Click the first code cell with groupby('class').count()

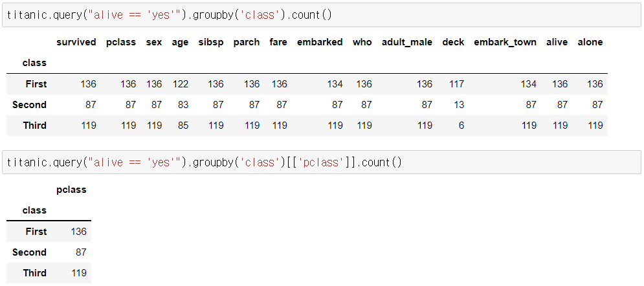tap(322, 15)
